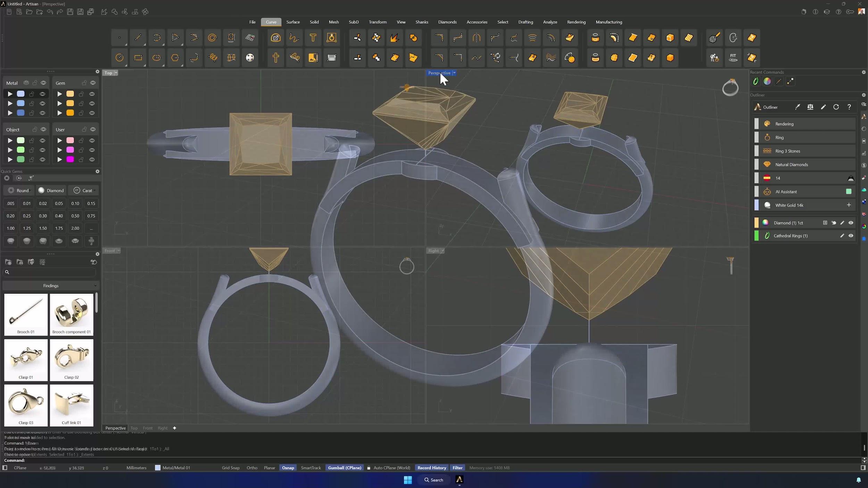Image resolution: width=868 pixels, height=488 pixels.
Task: Click the Artisan icon in Windows taskbar
Action: pyautogui.click(x=459, y=480)
